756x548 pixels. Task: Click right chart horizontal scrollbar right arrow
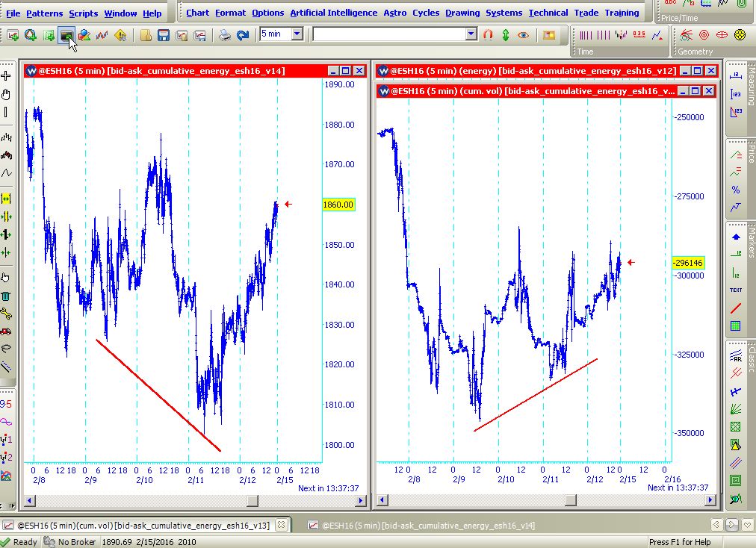[x=710, y=500]
